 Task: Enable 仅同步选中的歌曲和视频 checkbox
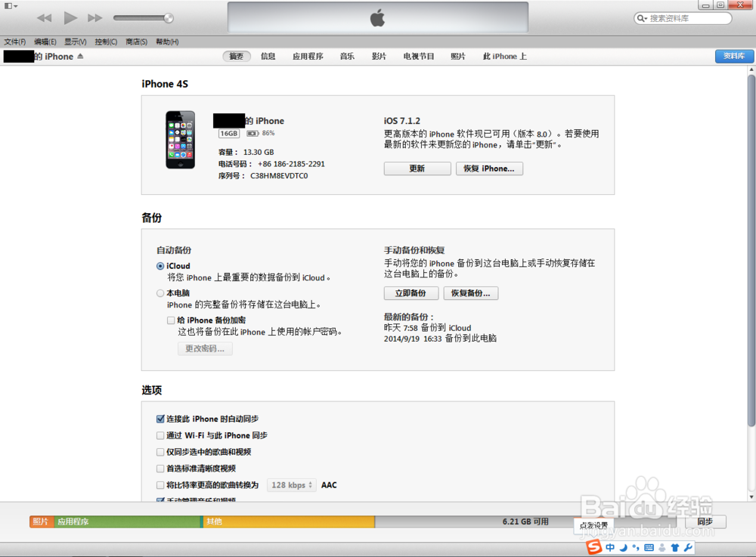(160, 452)
